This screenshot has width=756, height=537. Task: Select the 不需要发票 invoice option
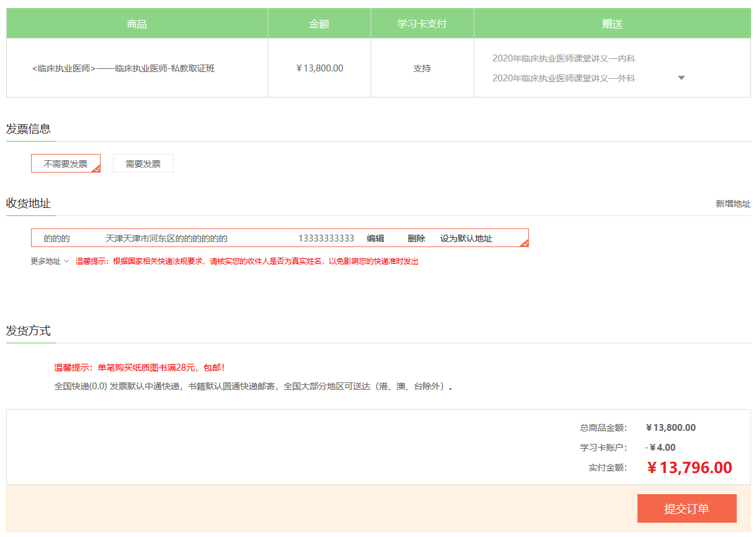[65, 164]
